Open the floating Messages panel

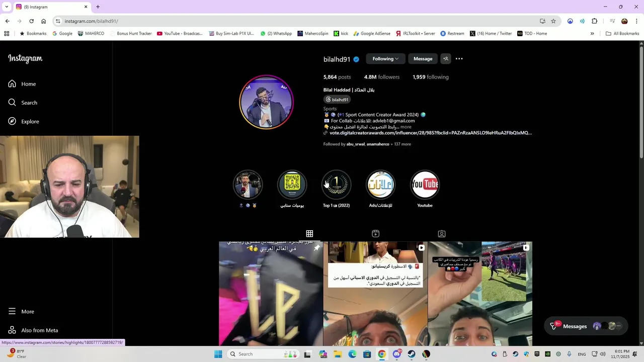(x=586, y=326)
